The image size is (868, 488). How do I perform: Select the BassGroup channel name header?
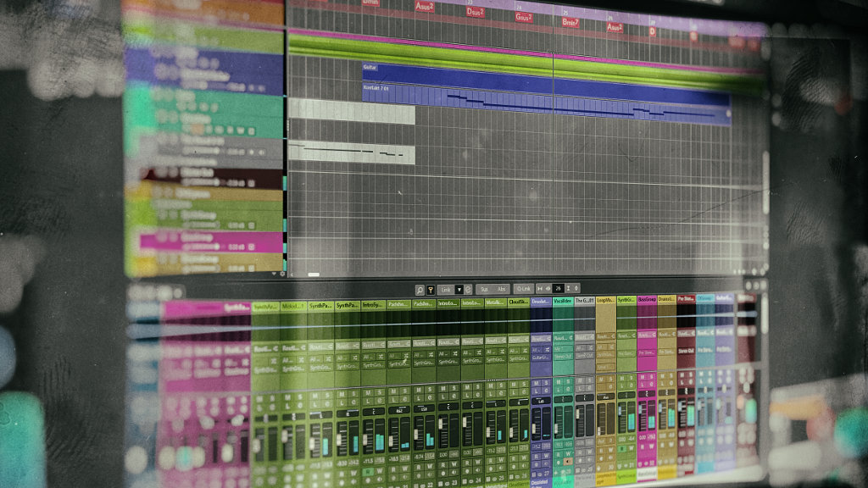coord(647,300)
